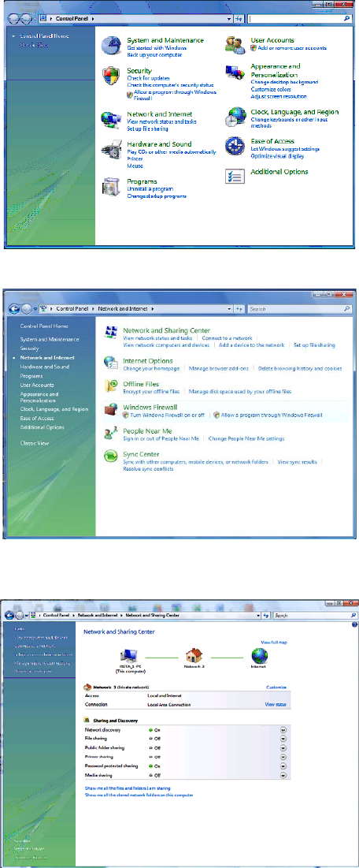
Task: Click Show me all files and folders I am sharing
Action: pyautogui.click(x=128, y=788)
